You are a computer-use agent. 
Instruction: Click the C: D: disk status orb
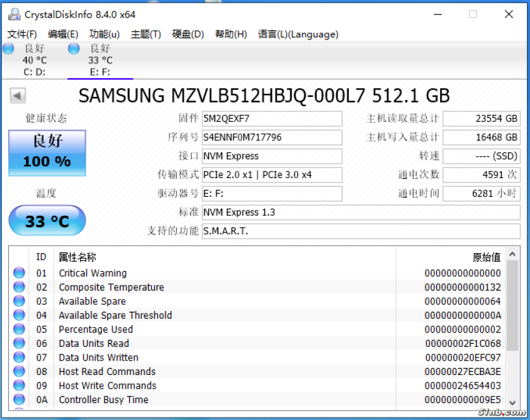[x=9, y=49]
